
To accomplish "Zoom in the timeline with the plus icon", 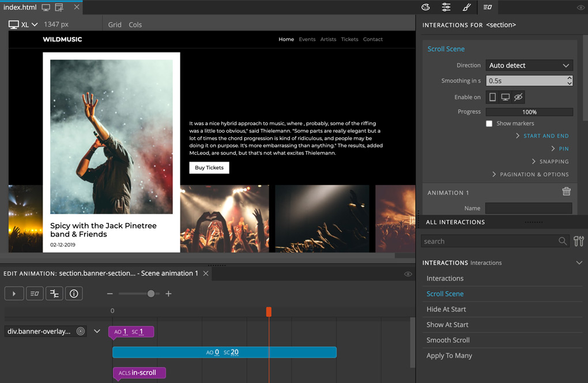I will [168, 294].
